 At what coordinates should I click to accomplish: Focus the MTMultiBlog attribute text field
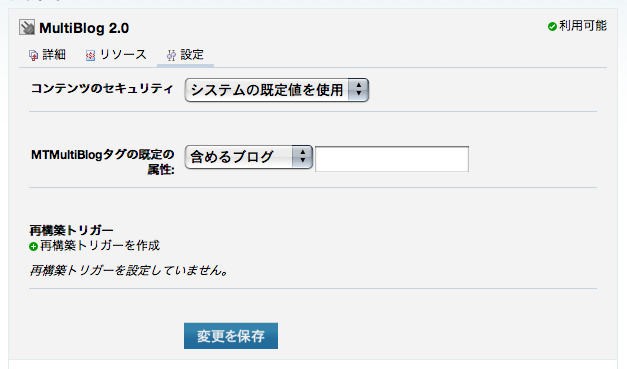392,159
